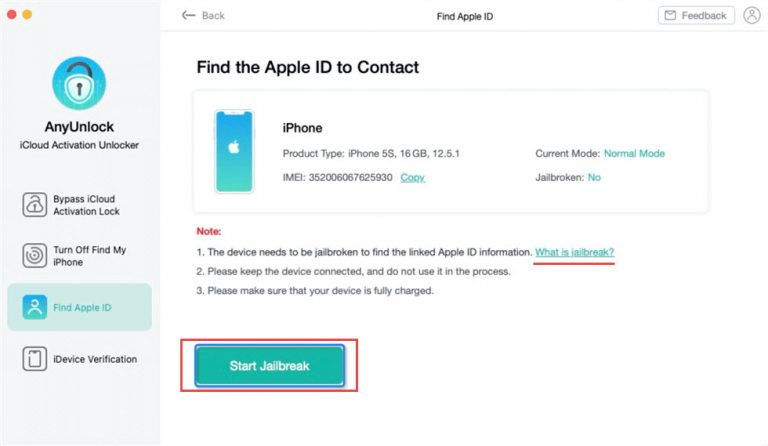Open the iDevice Verification section
This screenshot has width=768, height=446.
[x=79, y=359]
